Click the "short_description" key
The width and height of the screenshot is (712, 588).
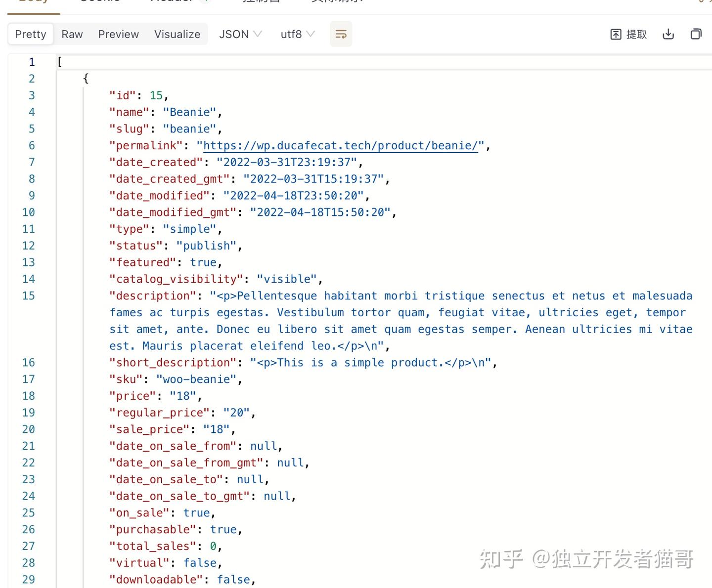173,363
